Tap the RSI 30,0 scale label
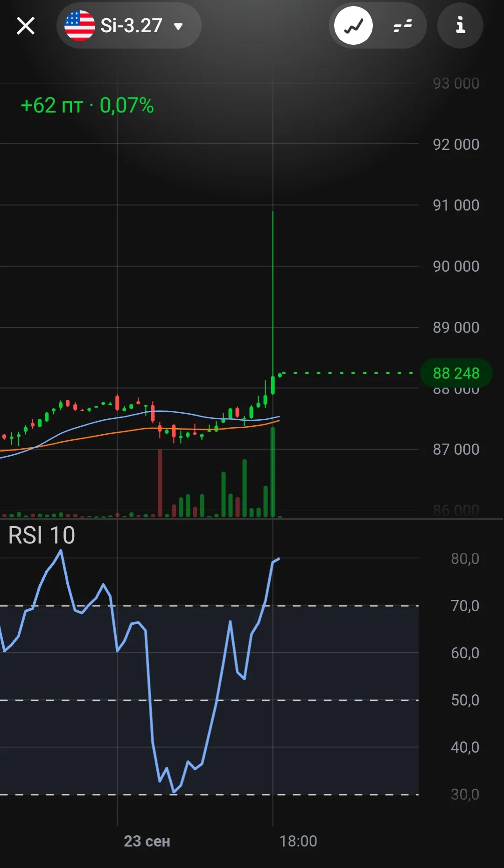The width and height of the screenshot is (504, 868). (x=465, y=794)
